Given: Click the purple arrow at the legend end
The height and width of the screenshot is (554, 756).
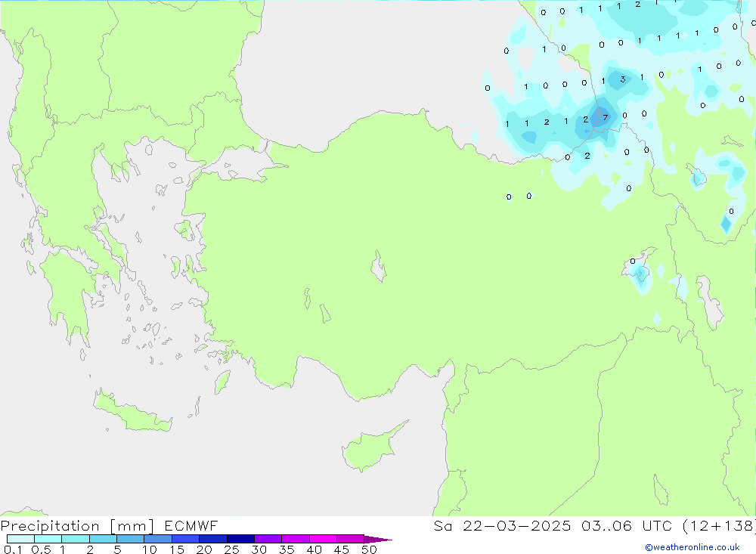Looking at the screenshot, I should (x=378, y=540).
